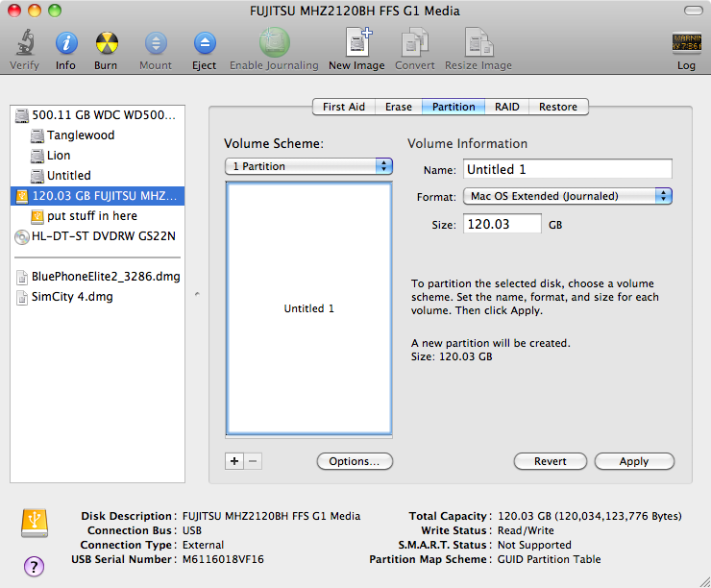Switch to the Erase tab

(399, 107)
